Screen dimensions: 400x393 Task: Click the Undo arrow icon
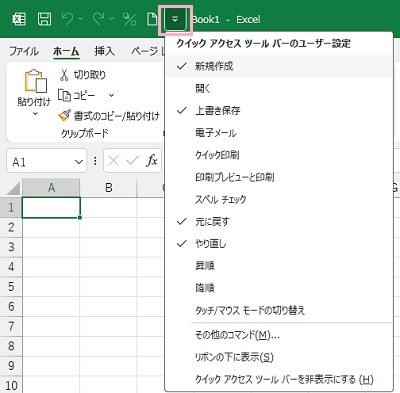[x=67, y=19]
